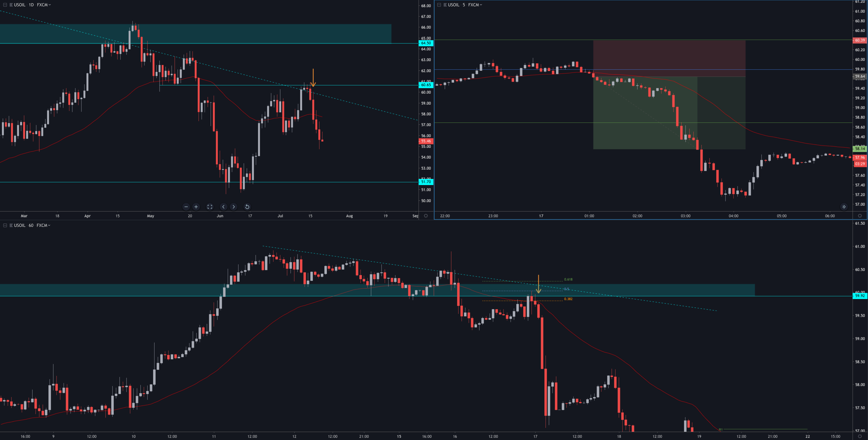Select the 0.382 Fibonacci level label

(568, 299)
